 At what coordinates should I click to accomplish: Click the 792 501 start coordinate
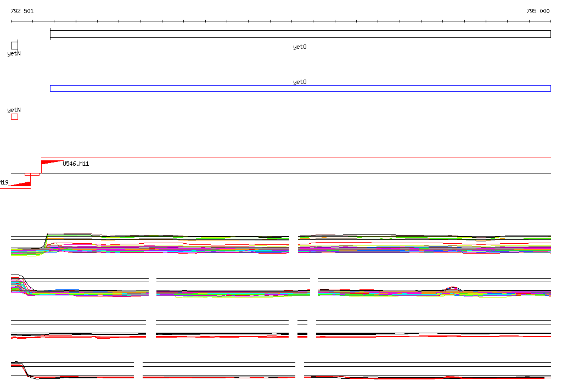(22, 11)
